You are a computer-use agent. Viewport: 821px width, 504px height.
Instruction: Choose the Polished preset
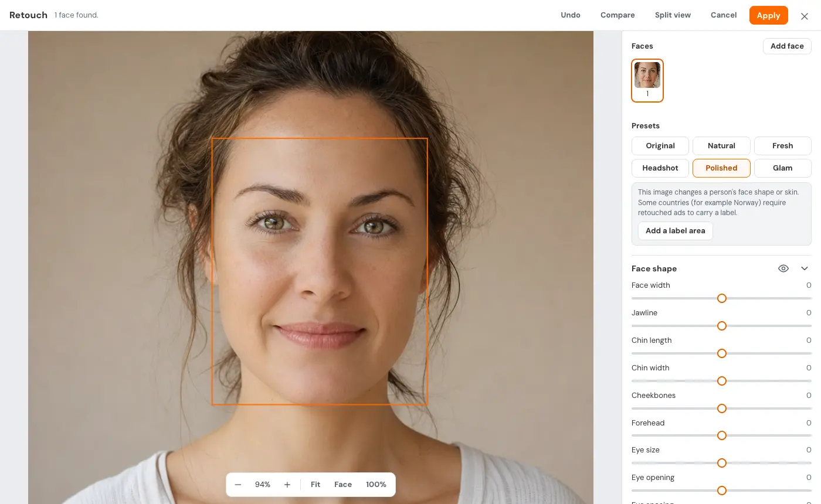721,168
